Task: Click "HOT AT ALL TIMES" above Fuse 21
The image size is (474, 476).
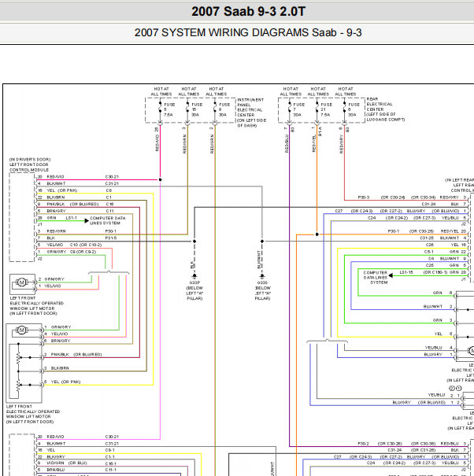Action: point(318,91)
